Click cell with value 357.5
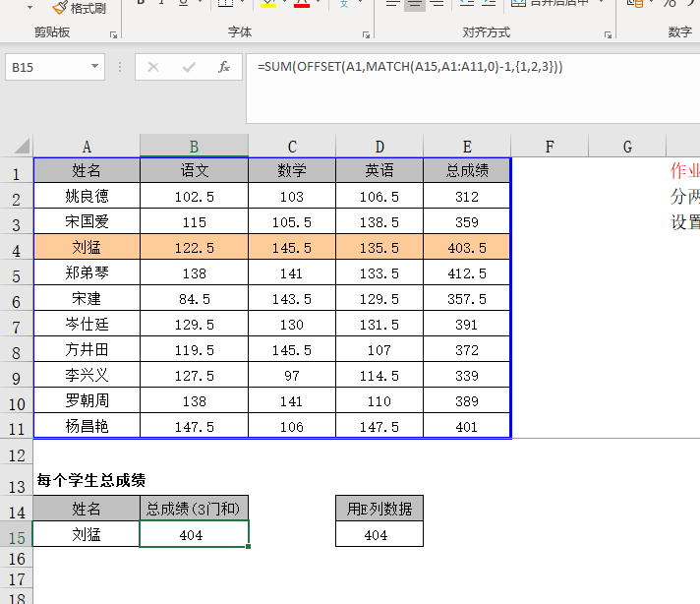Image resolution: width=700 pixels, height=604 pixels. 467,298
